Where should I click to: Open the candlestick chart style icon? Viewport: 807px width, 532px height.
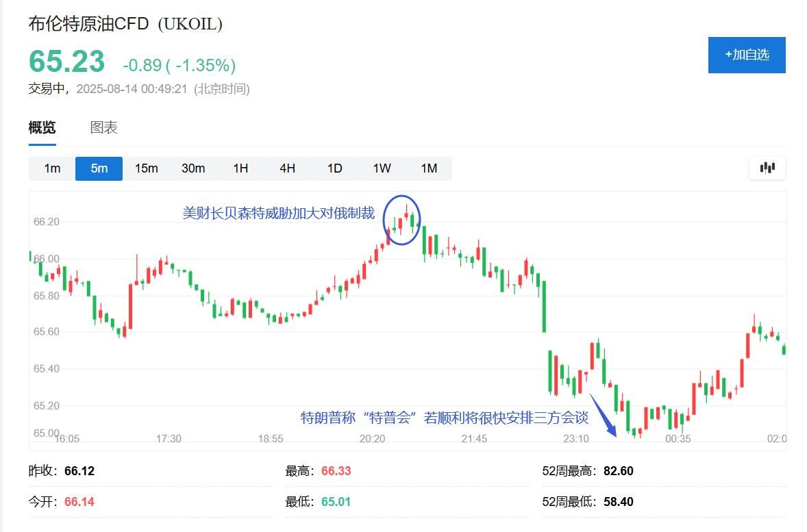click(x=767, y=168)
